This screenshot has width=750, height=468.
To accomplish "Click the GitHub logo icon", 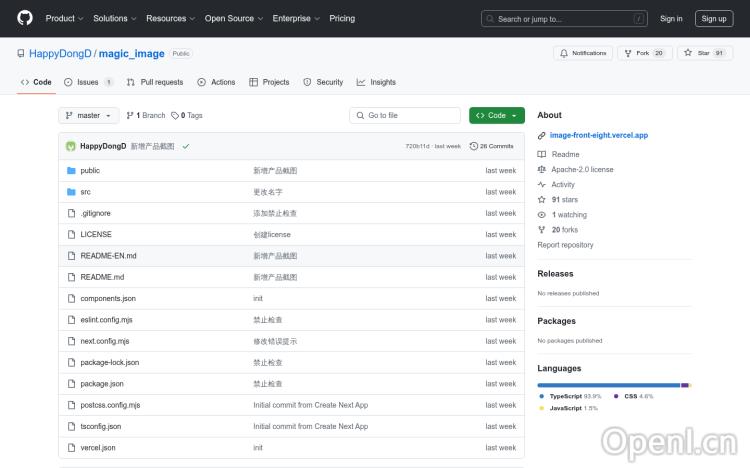I will pyautogui.click(x=25, y=18).
